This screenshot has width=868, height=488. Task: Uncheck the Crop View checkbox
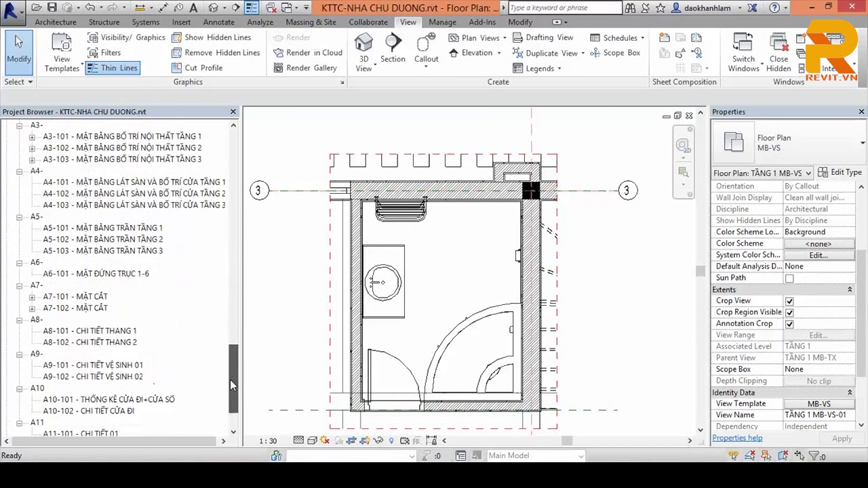789,302
